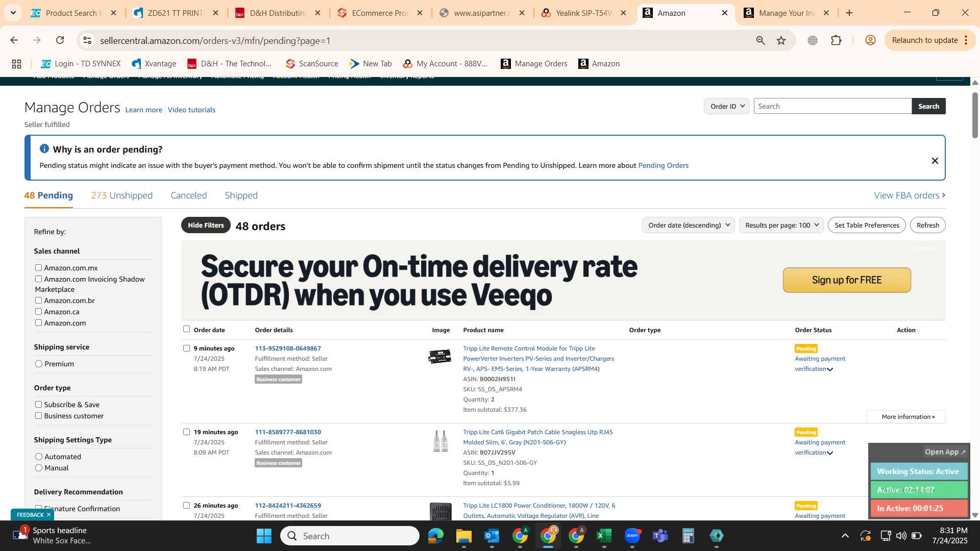Launch Microsoft Edge from taskbar
The width and height of the screenshot is (980, 551).
pyautogui.click(x=436, y=536)
